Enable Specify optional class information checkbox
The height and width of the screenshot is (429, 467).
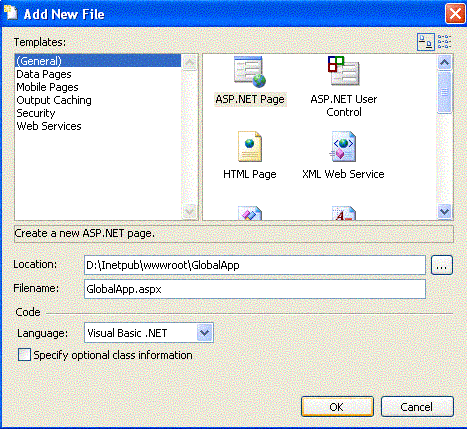click(x=24, y=355)
